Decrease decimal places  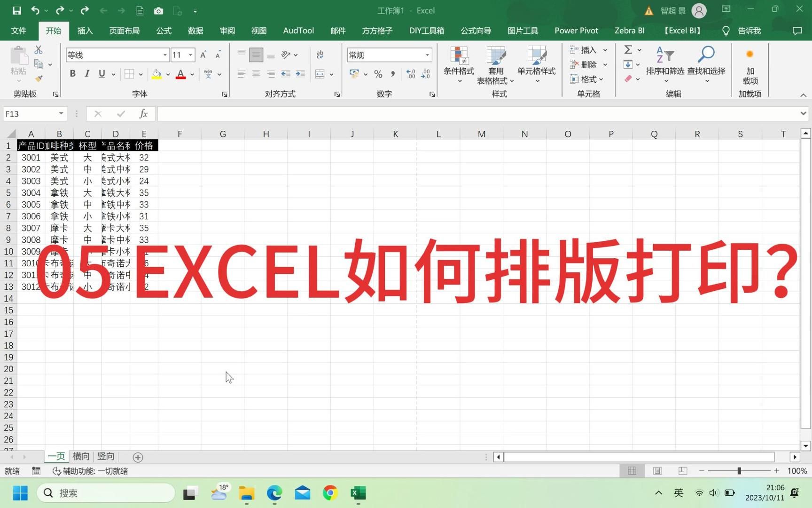[x=425, y=74]
